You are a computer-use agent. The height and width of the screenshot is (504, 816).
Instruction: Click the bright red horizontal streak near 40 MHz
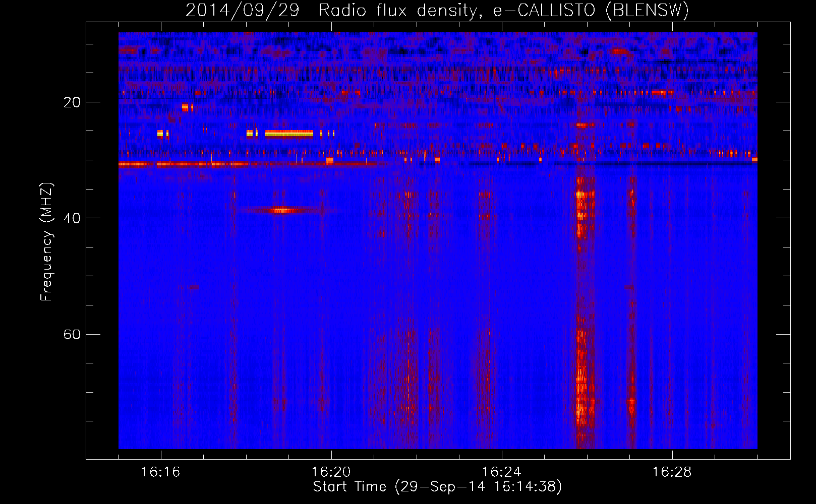pos(282,210)
